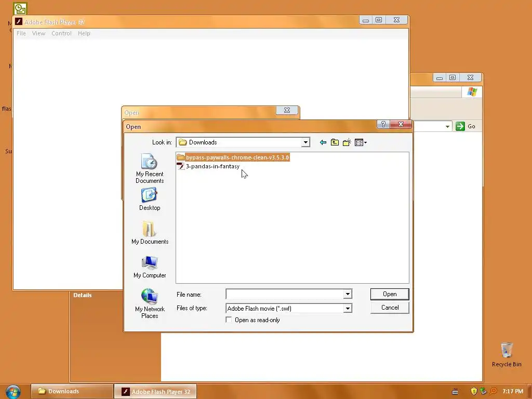Go back to last folder visited
The height and width of the screenshot is (399, 532).
click(323, 142)
